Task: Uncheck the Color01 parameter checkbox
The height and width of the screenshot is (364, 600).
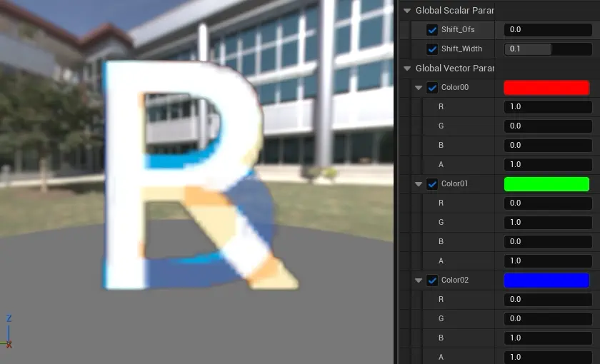Action: [432, 184]
